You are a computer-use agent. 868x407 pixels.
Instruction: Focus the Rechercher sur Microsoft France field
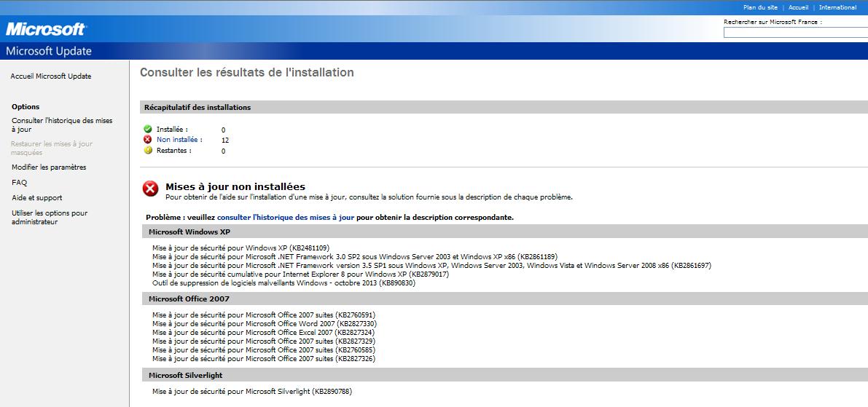click(795, 32)
